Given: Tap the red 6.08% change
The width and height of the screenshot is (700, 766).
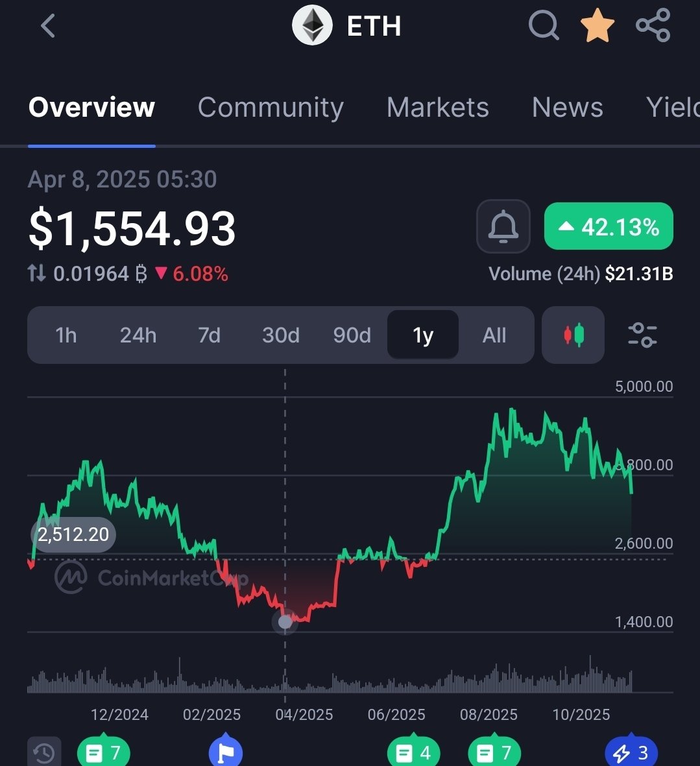Looking at the screenshot, I should click(x=191, y=274).
